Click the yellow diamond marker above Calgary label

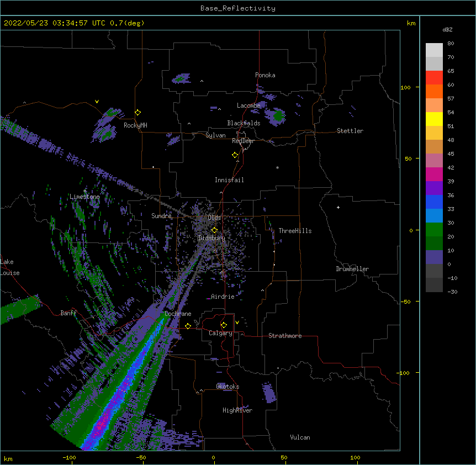tap(224, 325)
